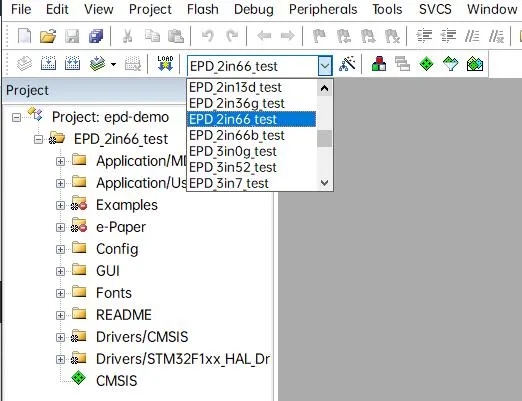Click the Manage Project Items colored boxes icon

pyautogui.click(x=379, y=63)
